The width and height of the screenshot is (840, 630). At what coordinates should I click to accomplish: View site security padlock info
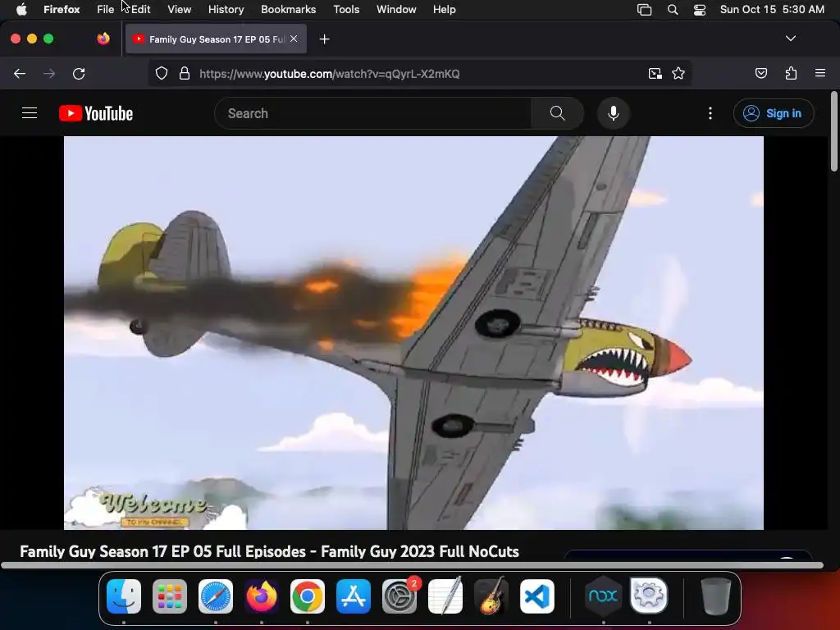pos(185,73)
